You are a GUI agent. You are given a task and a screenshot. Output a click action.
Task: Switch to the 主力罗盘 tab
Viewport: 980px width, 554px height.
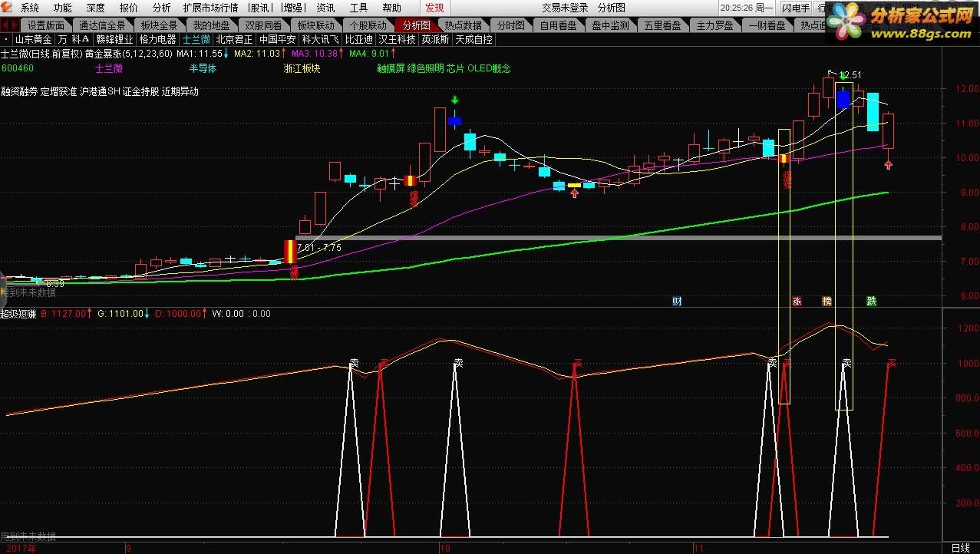click(x=715, y=25)
